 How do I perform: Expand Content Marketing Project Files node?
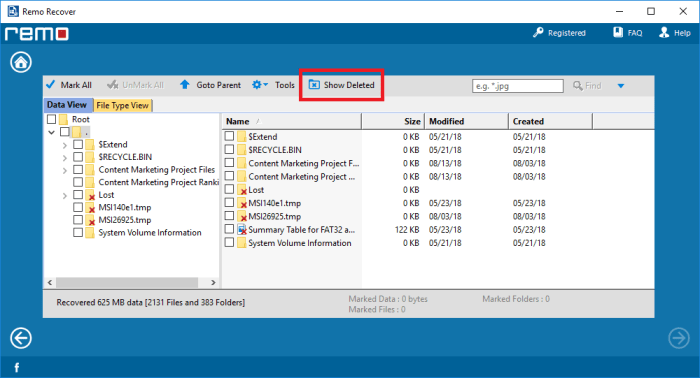pos(65,170)
